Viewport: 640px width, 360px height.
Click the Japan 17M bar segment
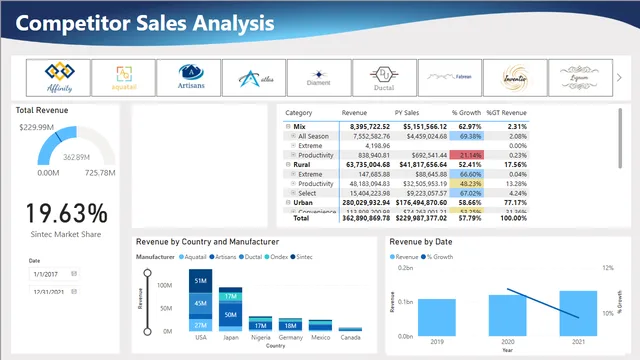tap(231, 296)
